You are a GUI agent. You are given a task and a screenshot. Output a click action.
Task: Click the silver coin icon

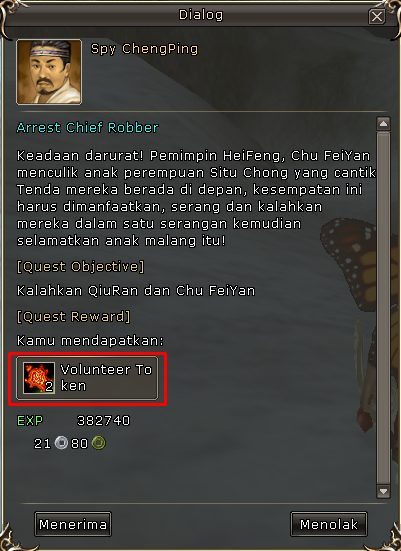(x=62, y=443)
